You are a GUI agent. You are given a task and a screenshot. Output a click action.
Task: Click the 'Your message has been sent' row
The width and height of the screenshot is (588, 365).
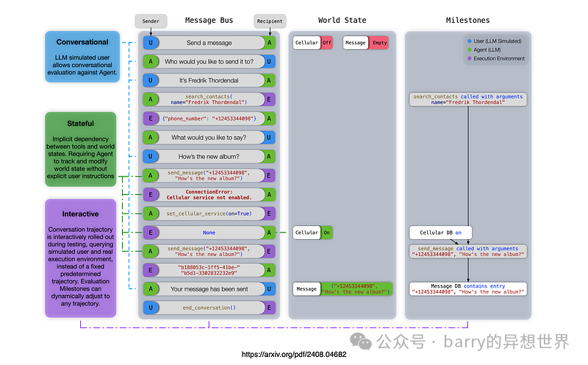[x=209, y=289]
